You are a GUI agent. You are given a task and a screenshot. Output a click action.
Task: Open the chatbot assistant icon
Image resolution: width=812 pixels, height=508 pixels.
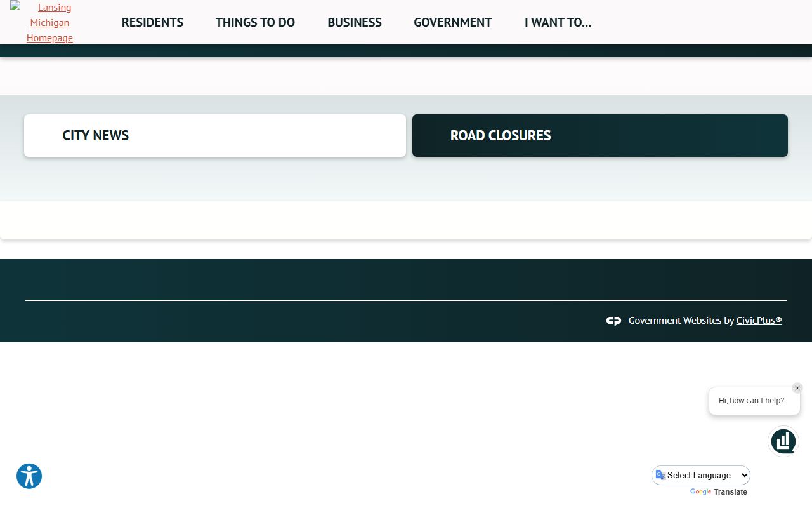coord(783,441)
